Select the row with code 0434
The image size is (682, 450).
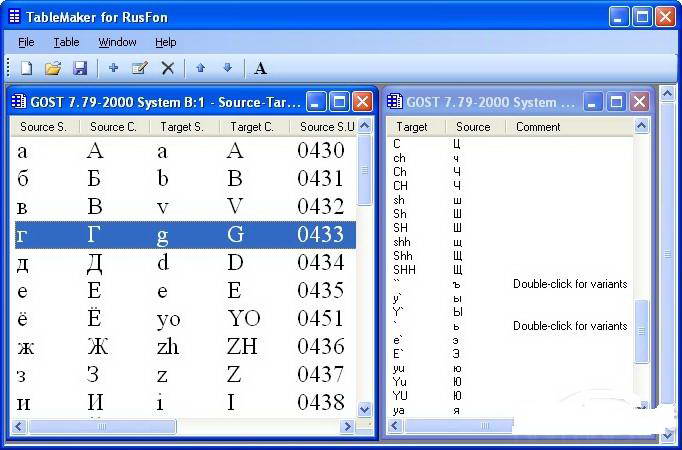[x=186, y=263]
